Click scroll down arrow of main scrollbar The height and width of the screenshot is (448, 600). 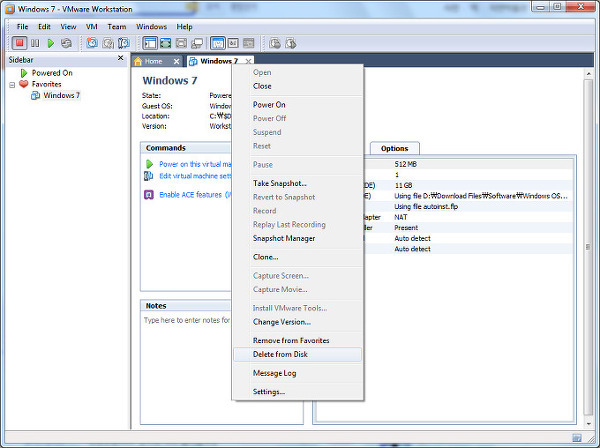coord(588,424)
